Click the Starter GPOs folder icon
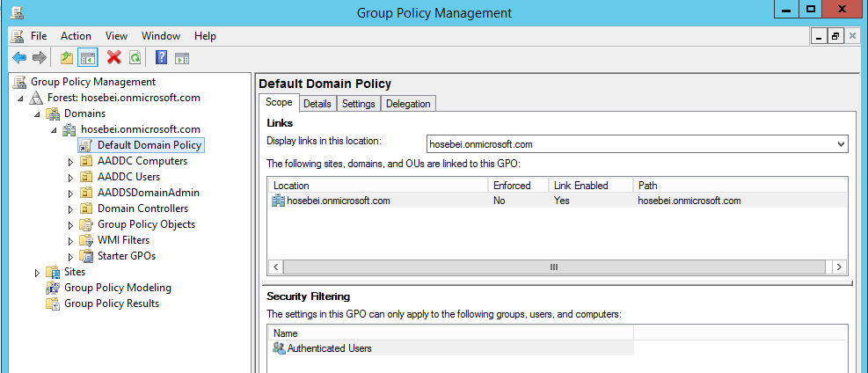 click(86, 256)
